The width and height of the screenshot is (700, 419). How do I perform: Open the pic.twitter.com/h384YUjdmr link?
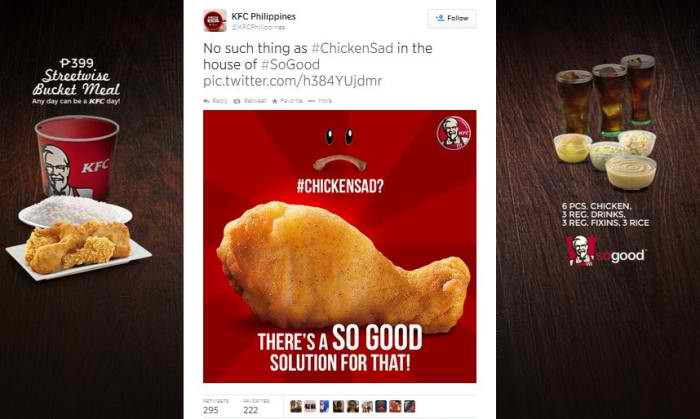(x=292, y=81)
